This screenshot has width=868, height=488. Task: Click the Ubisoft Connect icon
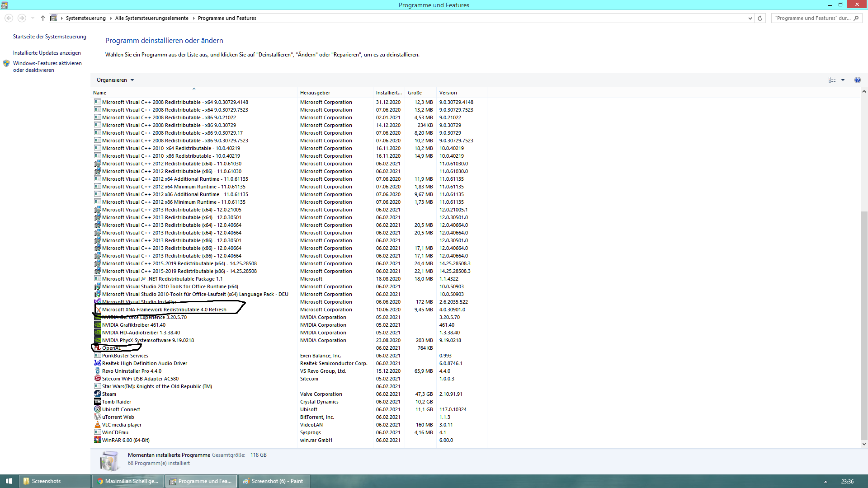97,409
